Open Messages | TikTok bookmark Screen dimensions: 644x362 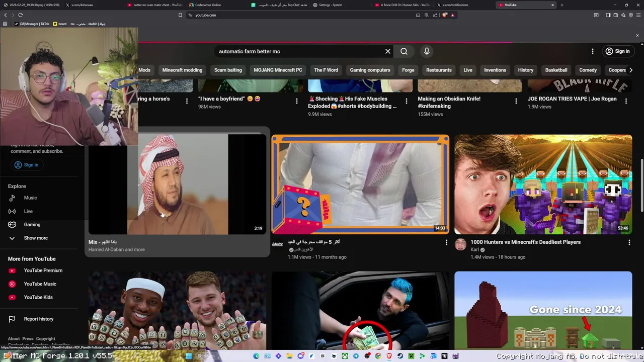(32, 24)
